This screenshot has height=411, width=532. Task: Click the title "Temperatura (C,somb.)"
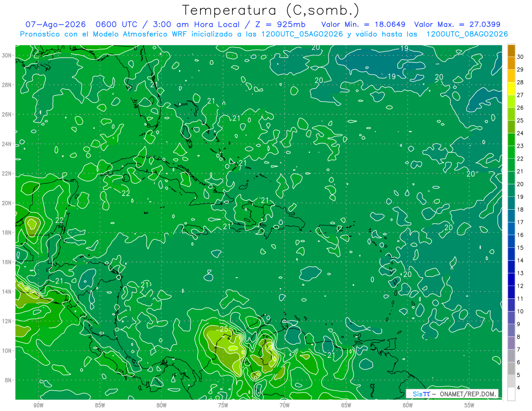point(271,11)
